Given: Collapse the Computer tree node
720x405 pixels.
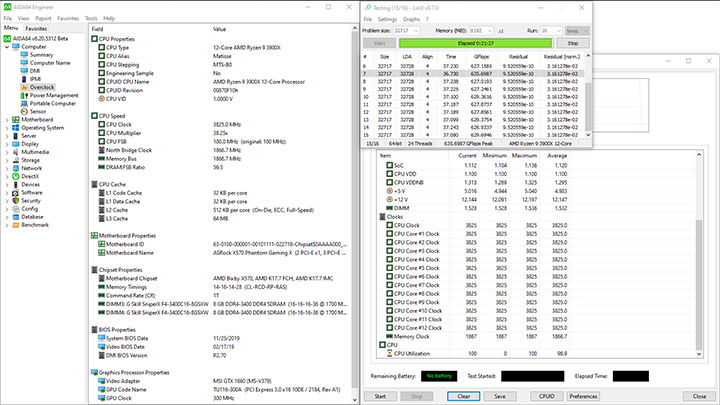Looking at the screenshot, I should coord(7,46).
